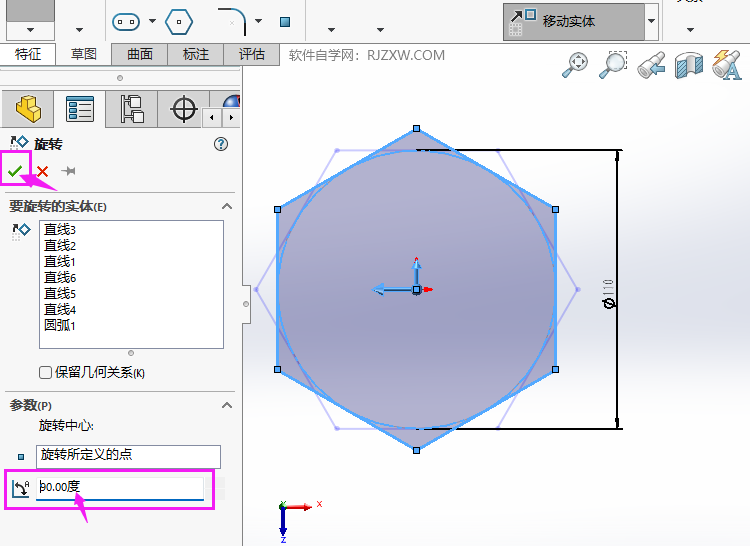Enable the 保留几何关系 checkbox

coord(45,372)
